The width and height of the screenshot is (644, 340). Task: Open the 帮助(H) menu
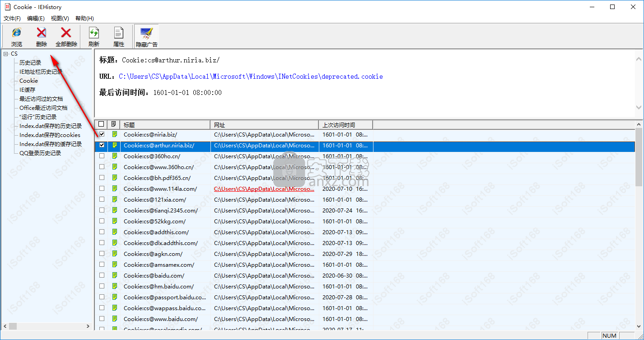pos(84,19)
